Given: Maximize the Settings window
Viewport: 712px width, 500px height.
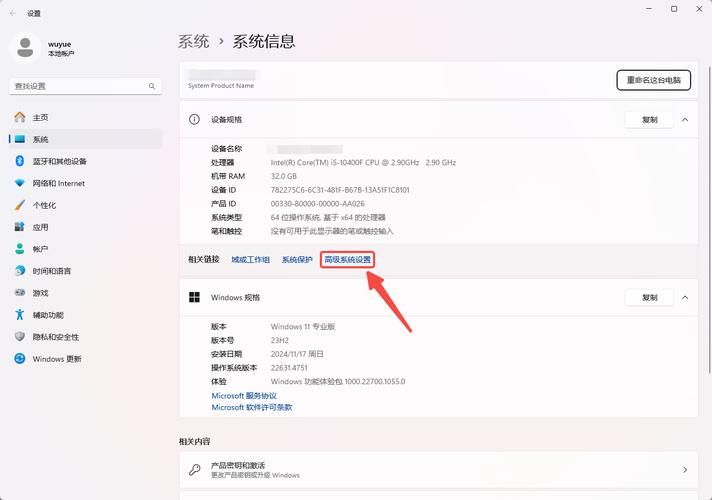Looking at the screenshot, I should coord(674,9).
